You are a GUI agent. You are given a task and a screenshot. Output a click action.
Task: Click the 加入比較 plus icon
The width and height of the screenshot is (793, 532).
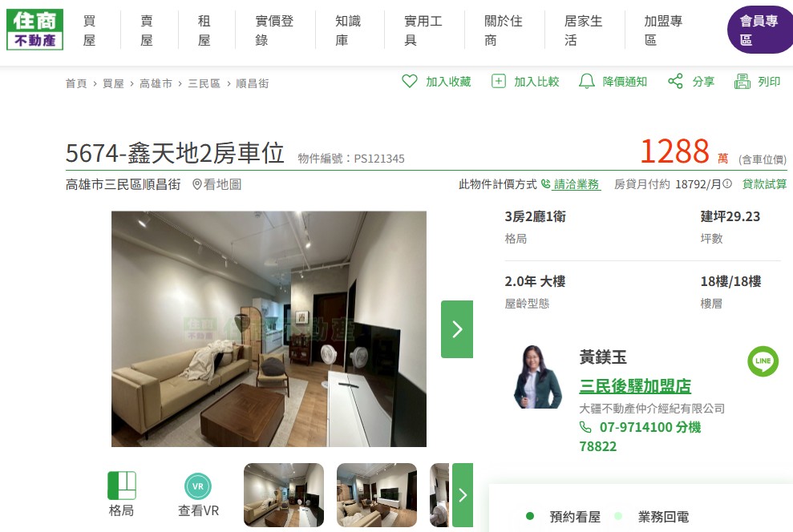pos(499,82)
